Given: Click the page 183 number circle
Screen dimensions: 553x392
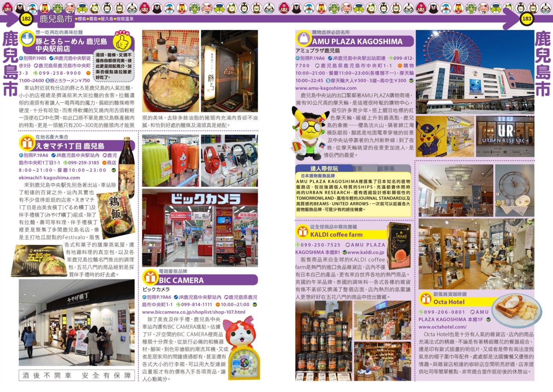Looking at the screenshot, I should click(526, 18).
